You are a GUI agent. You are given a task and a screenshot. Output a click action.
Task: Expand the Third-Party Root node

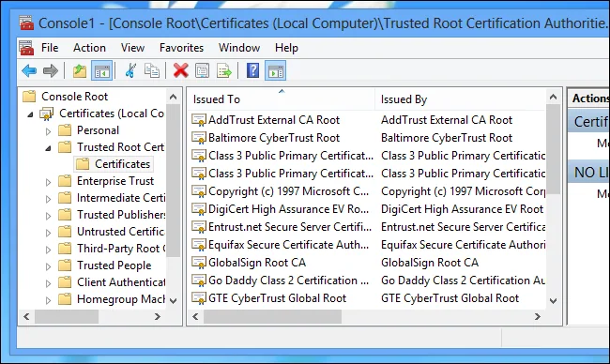tap(48, 250)
